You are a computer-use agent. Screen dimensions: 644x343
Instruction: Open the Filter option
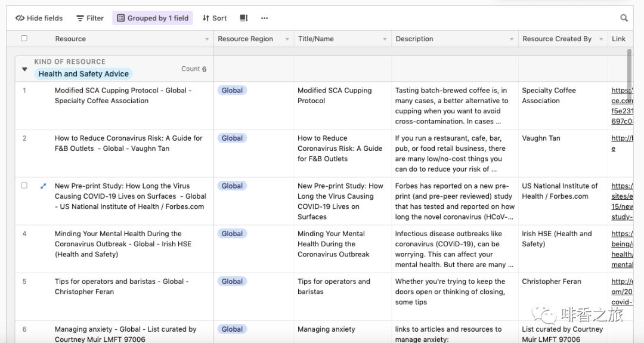point(90,18)
